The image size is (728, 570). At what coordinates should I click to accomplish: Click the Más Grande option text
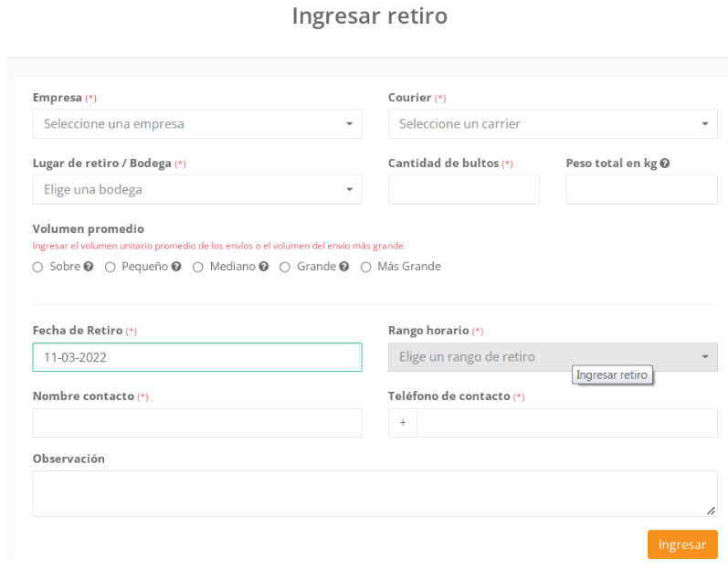[x=409, y=267]
